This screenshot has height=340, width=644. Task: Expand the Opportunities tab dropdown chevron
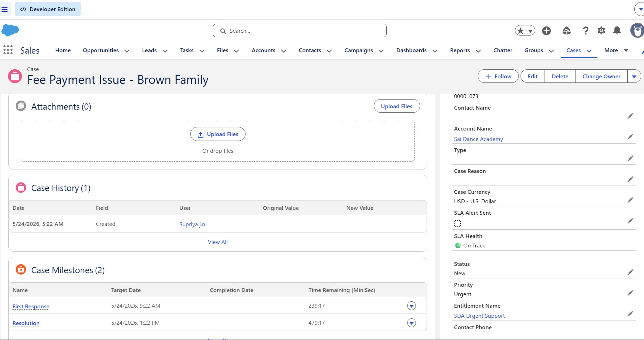click(x=127, y=51)
